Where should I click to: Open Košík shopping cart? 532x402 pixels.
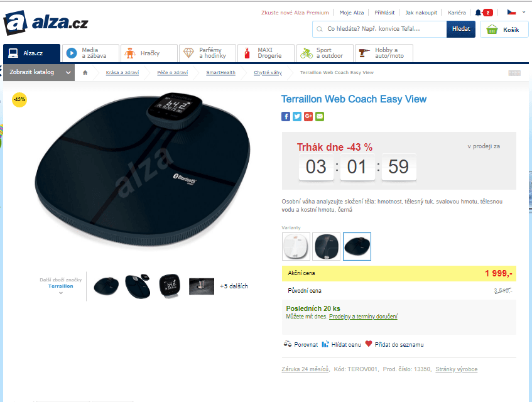[x=504, y=30]
